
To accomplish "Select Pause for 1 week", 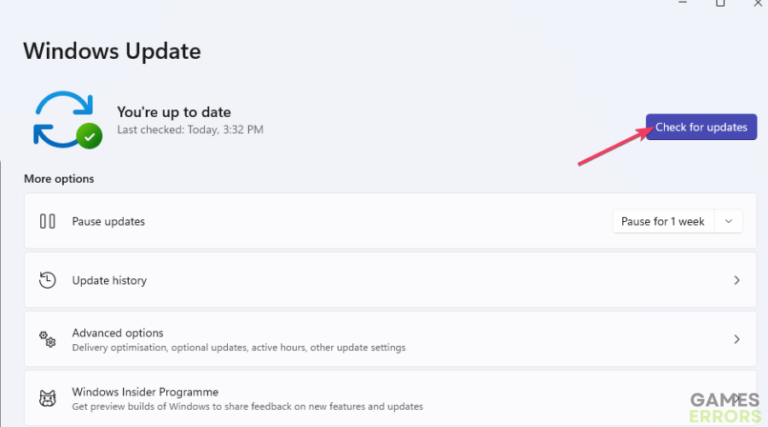I will pos(662,221).
